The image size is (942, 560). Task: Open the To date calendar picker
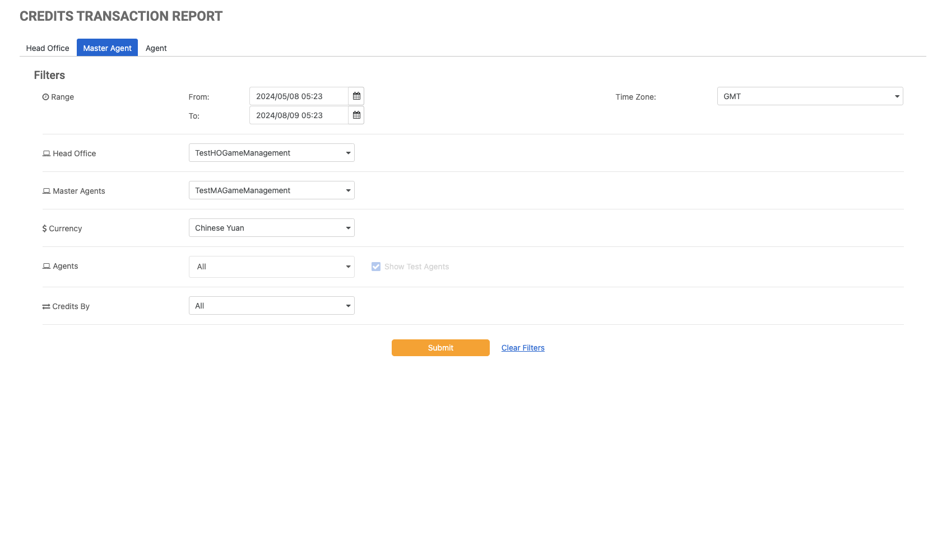coord(356,115)
